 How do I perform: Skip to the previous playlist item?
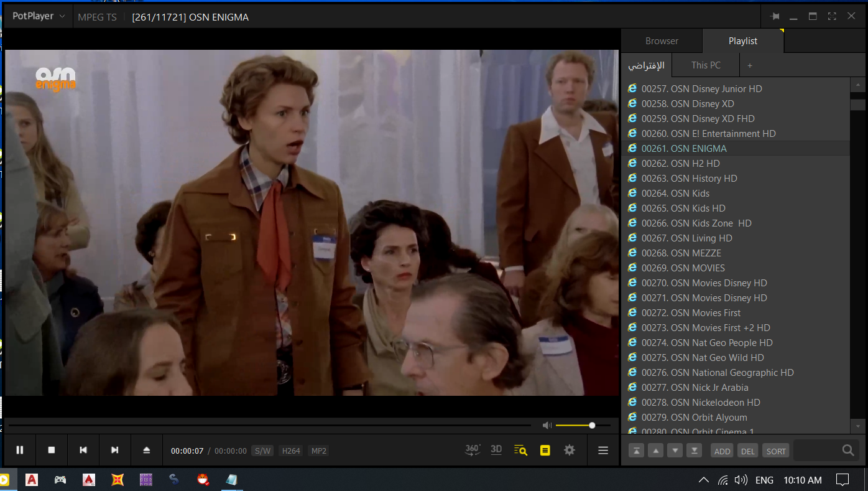point(83,450)
